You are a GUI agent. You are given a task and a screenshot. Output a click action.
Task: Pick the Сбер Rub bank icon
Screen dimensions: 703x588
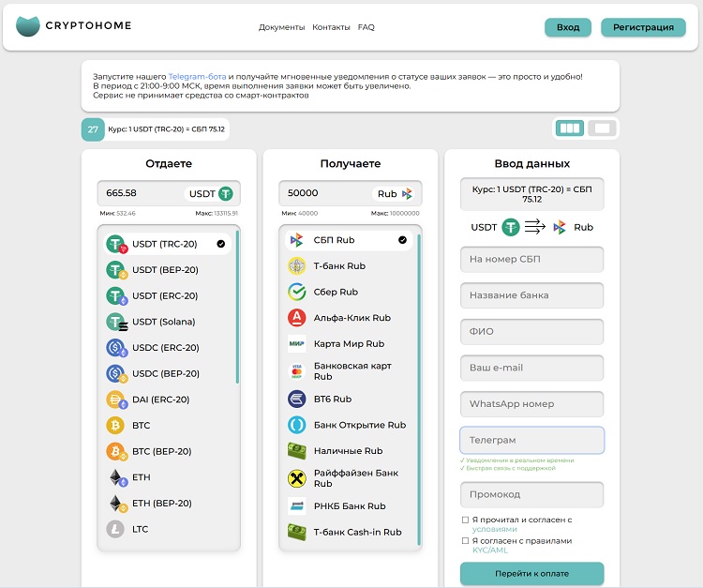pyautogui.click(x=296, y=292)
